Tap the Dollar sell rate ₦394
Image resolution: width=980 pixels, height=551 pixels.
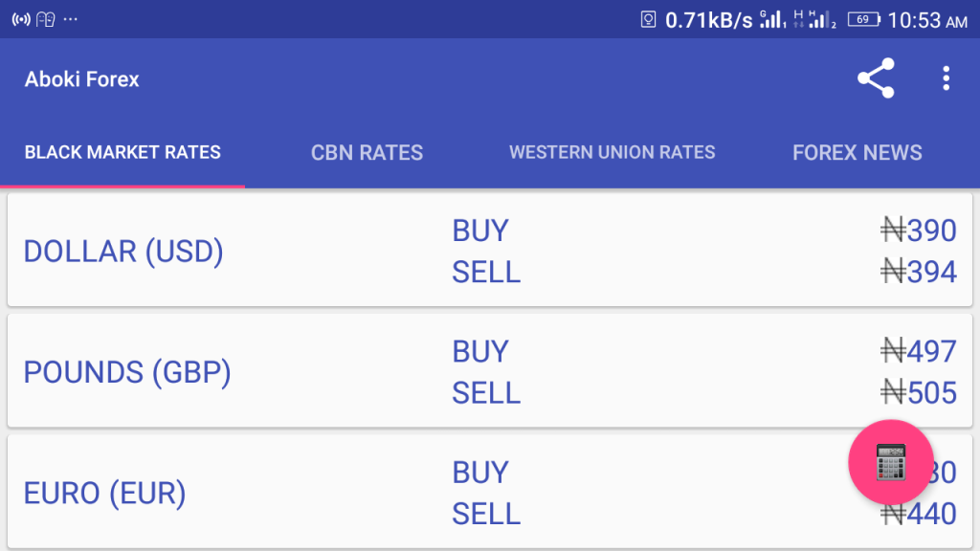click(919, 273)
